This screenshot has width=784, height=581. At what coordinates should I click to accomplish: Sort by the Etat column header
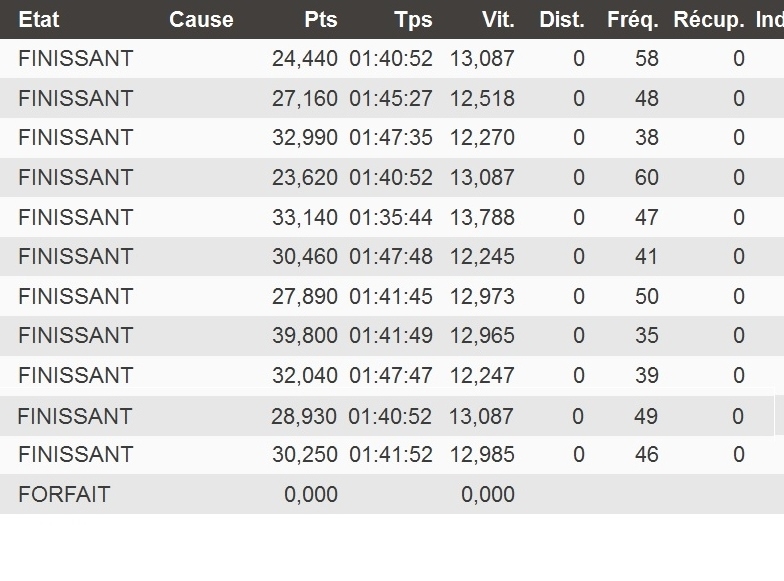(x=39, y=19)
